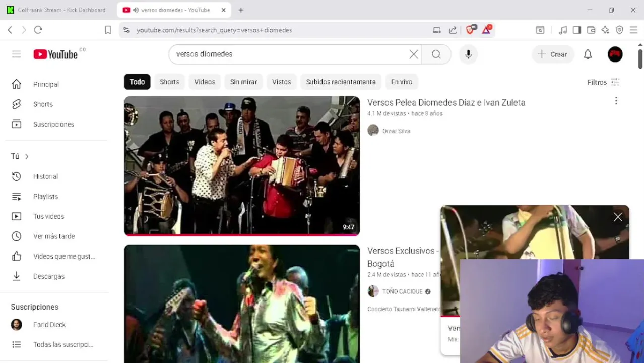Click the Crear button
The height and width of the screenshot is (363, 644).
click(553, 54)
